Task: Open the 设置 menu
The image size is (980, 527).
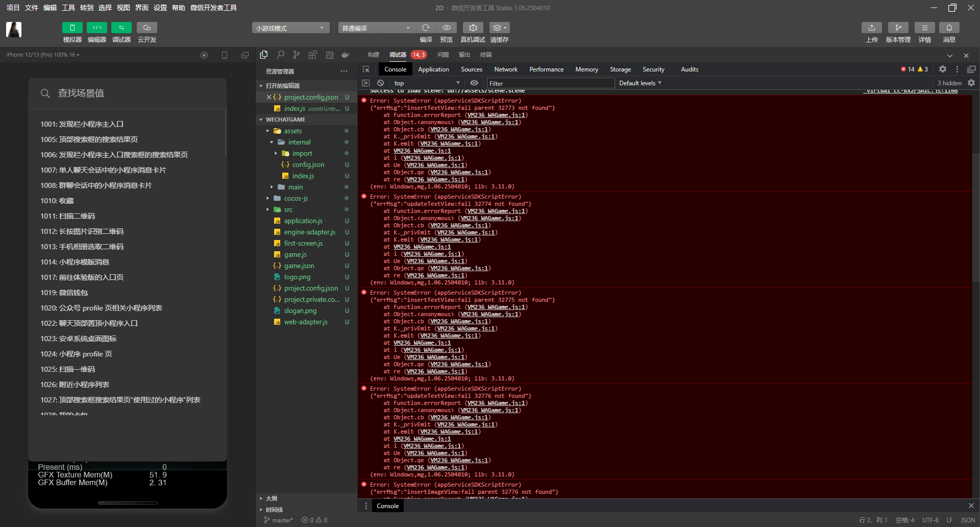Action: (x=160, y=8)
